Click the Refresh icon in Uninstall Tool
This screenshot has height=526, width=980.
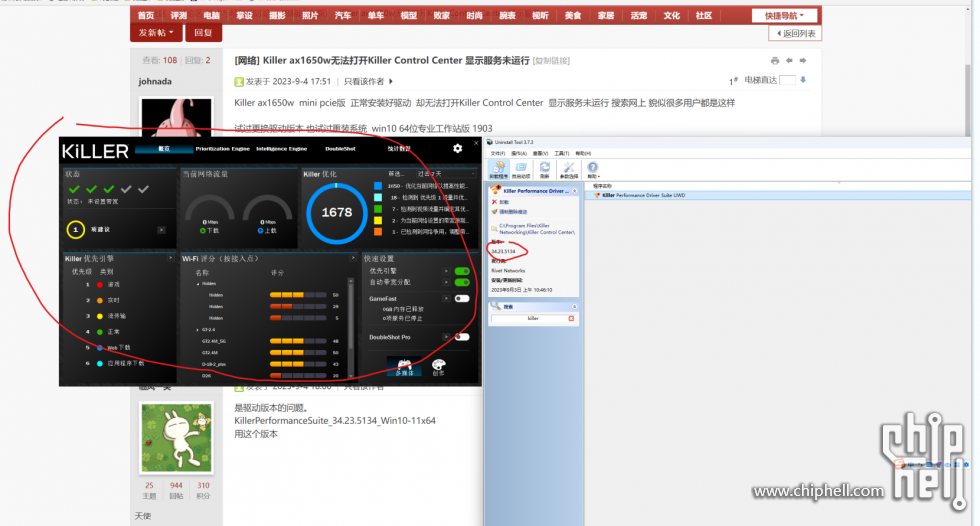(545, 169)
